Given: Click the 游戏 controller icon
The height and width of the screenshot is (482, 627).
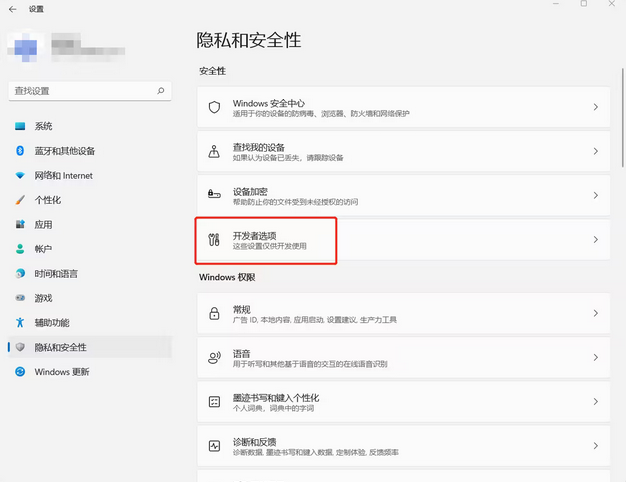Looking at the screenshot, I should pos(20,298).
